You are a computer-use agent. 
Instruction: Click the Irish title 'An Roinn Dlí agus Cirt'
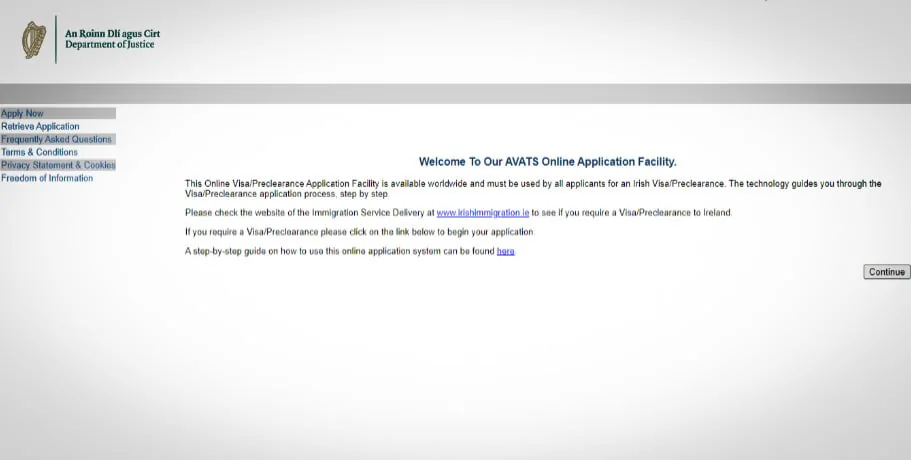(113, 34)
